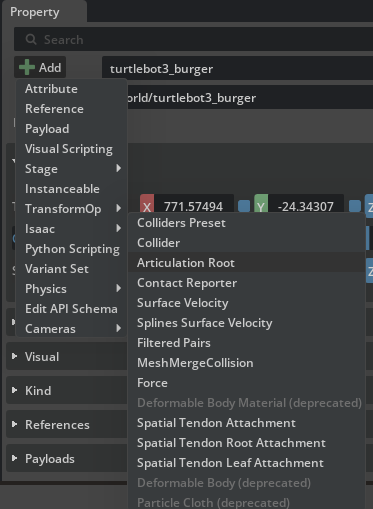This screenshot has height=509, width=373.
Task: Click the prim path field
Action: [x=250, y=98]
